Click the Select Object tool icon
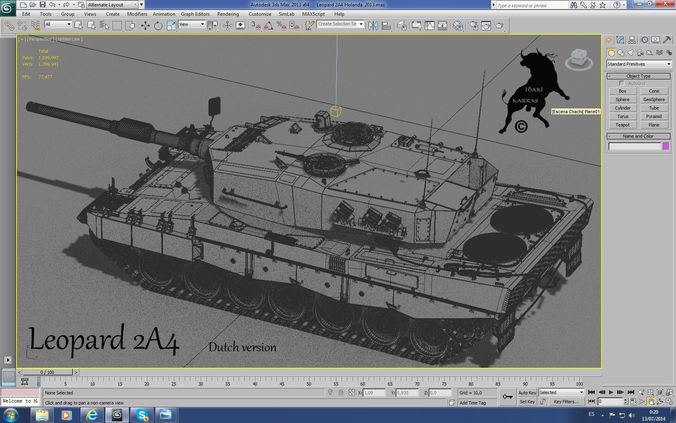This screenshot has width=676, height=423. (x=78, y=26)
